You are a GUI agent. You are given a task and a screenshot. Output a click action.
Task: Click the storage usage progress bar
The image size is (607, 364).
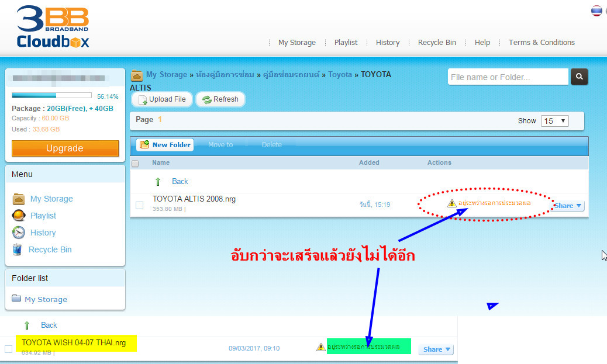click(x=51, y=95)
